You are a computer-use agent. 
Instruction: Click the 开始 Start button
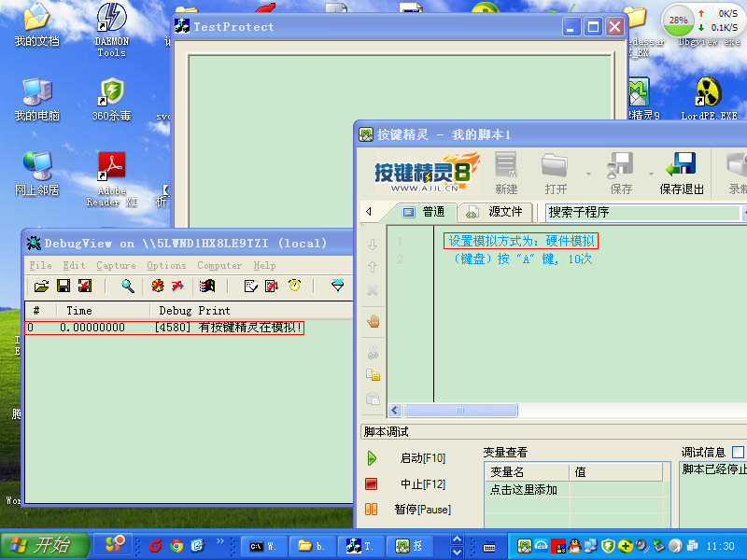pos(45,545)
